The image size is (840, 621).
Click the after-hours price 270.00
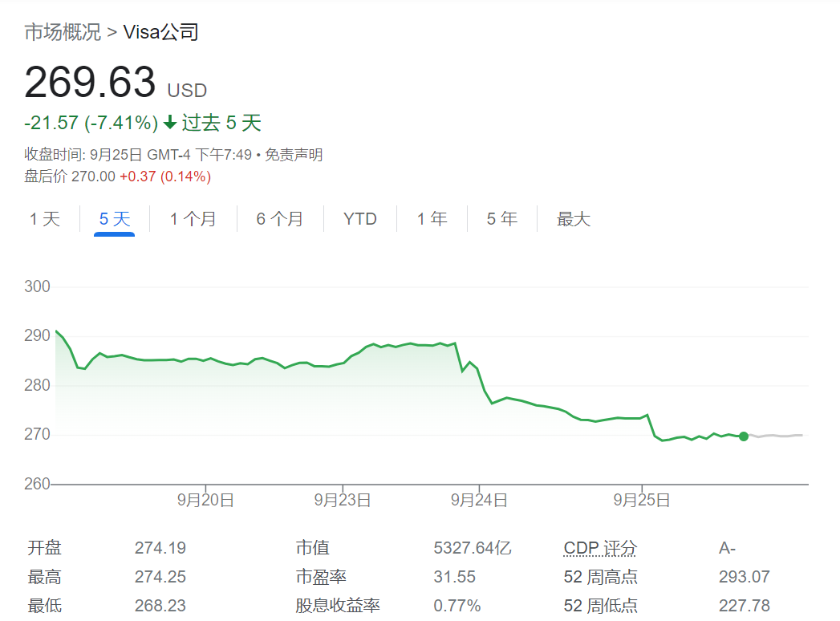tap(93, 177)
